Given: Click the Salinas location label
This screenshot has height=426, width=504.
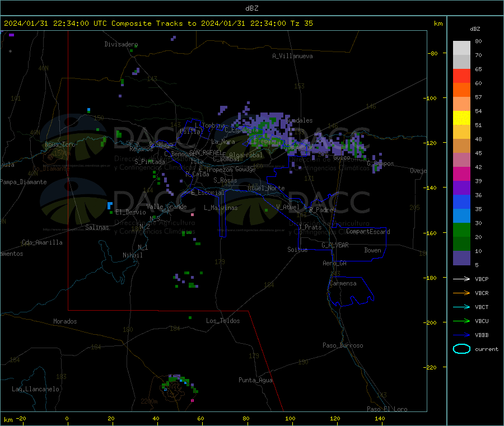Looking at the screenshot, I should tap(97, 227).
